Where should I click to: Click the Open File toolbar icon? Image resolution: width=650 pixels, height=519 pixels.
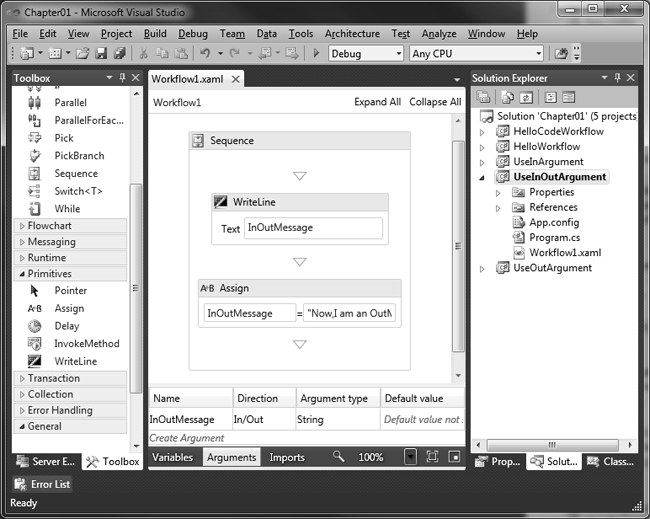point(82,53)
